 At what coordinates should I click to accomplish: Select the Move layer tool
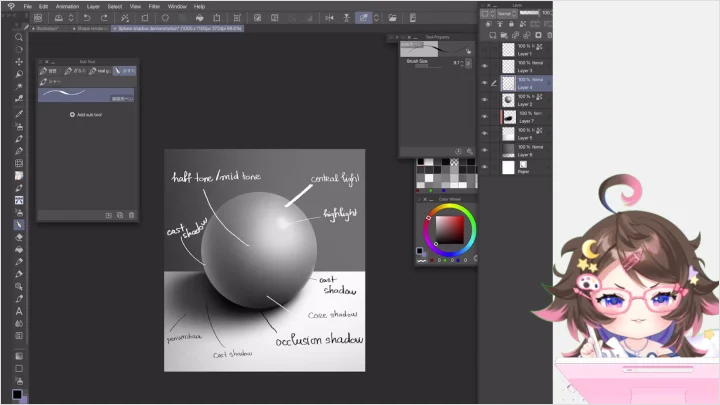19,62
